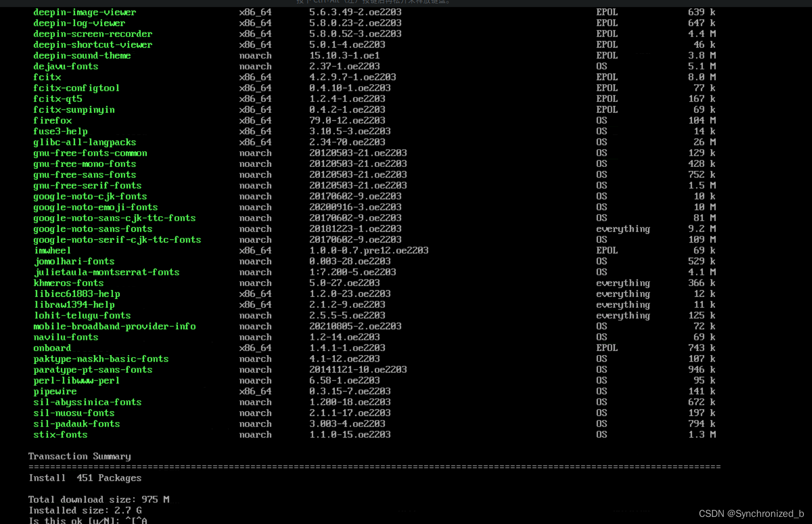Image resolution: width=812 pixels, height=524 pixels.
Task: Click the fcitx-qt5 package name
Action: [x=58, y=99]
